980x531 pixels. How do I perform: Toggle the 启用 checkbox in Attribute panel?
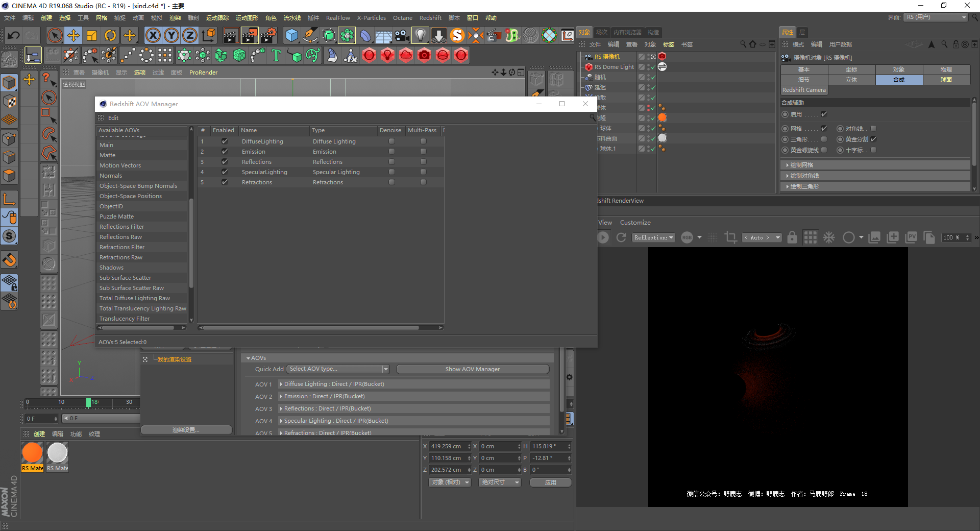point(824,114)
